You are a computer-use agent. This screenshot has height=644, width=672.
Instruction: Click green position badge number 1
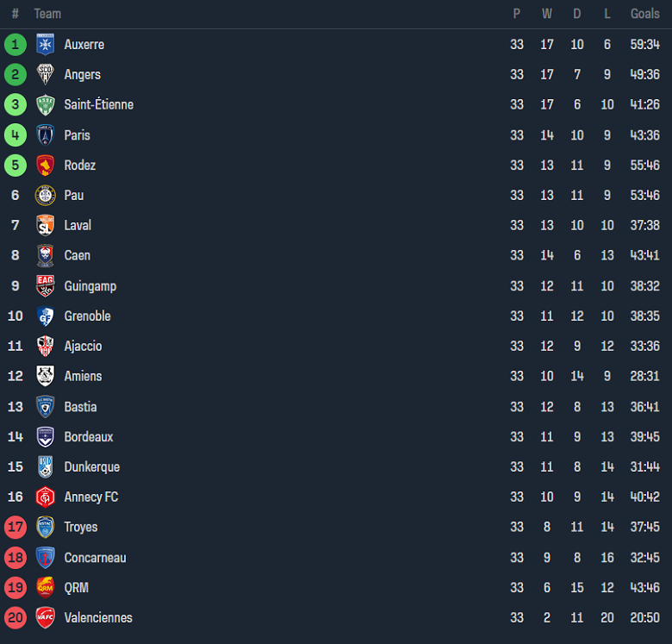point(16,45)
